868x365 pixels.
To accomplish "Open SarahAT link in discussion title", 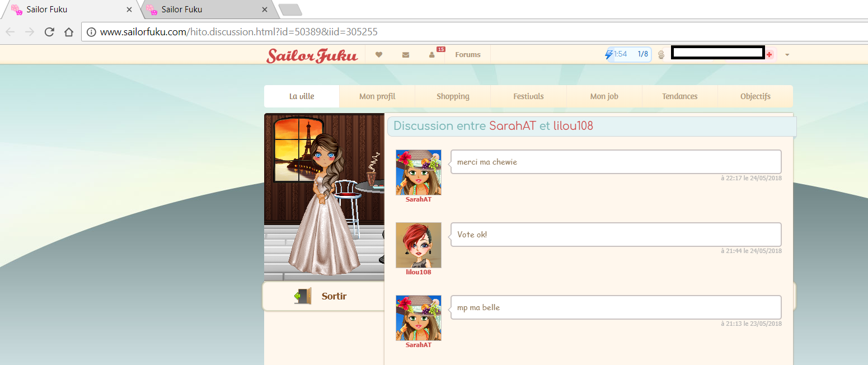I will coord(513,126).
